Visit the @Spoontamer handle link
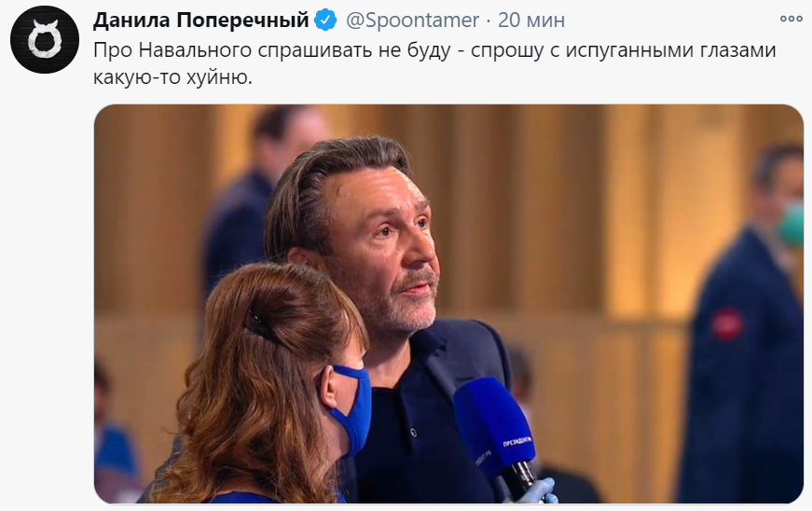The image size is (812, 511). [413, 21]
